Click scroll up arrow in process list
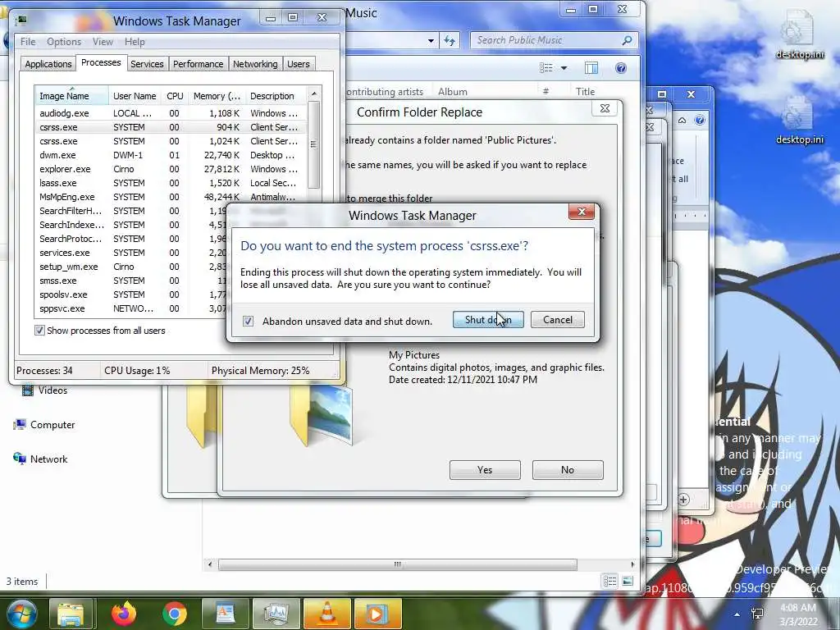840x630 pixels. [x=314, y=94]
